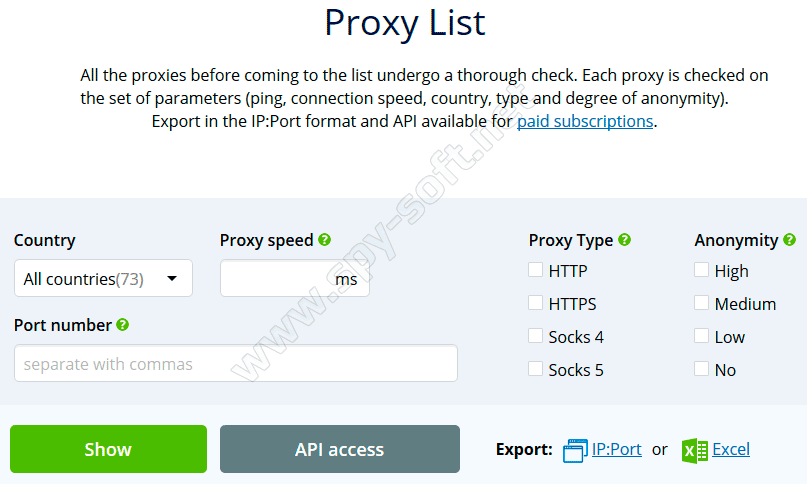Click the Port number text field

pyautogui.click(x=235, y=364)
